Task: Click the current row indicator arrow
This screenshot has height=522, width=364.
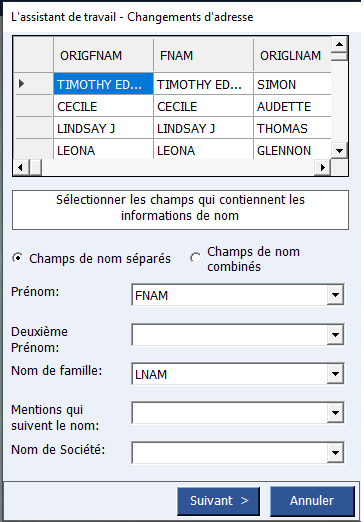Action: (x=21, y=83)
